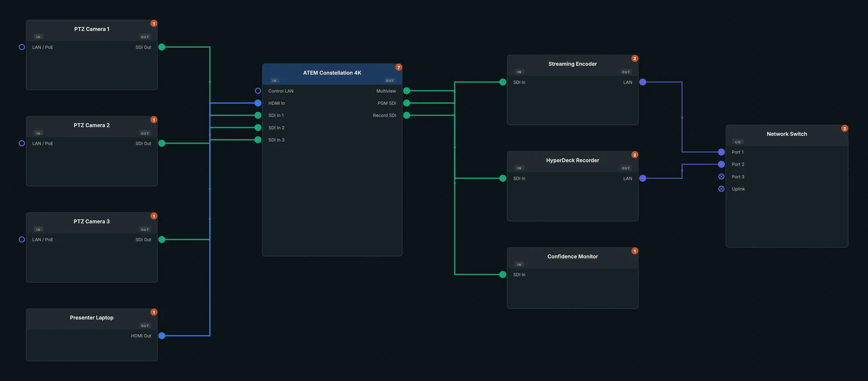The height and width of the screenshot is (381, 868).
Task: Click the Confidence Monitor SDI In port
Action: (x=502, y=275)
